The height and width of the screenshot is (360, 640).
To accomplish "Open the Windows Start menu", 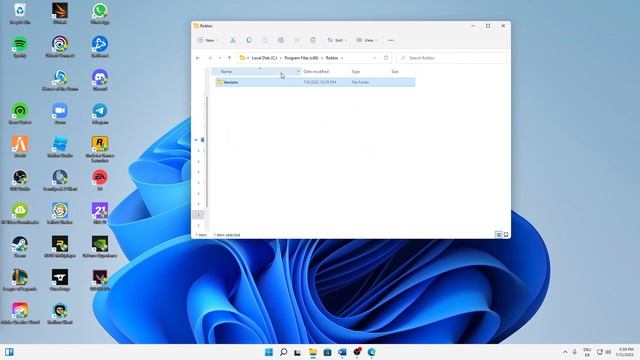I will pyautogui.click(x=269, y=352).
